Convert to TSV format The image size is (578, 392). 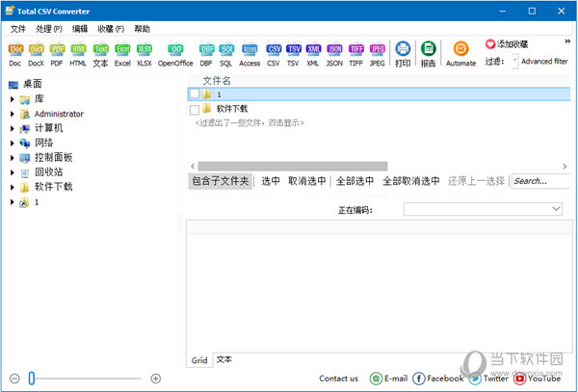click(x=293, y=55)
